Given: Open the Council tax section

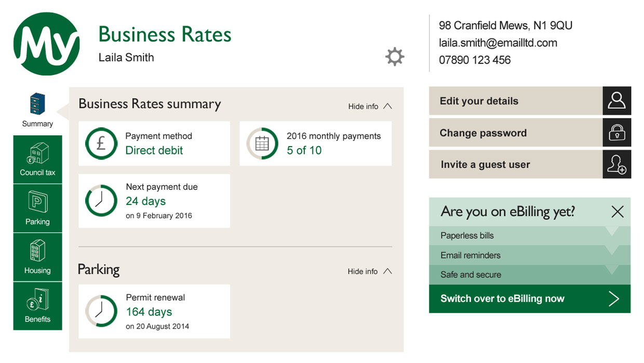Looking at the screenshot, I should [37, 160].
